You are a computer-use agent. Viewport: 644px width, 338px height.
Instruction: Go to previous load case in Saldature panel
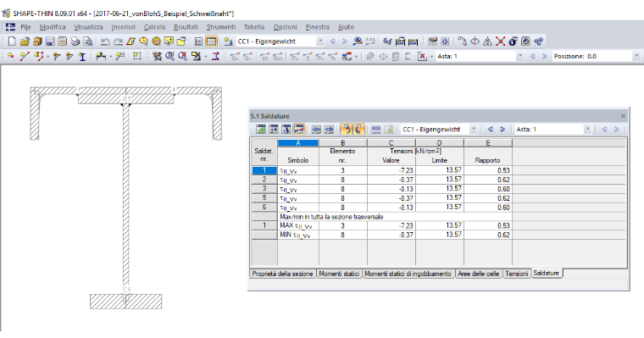click(490, 130)
